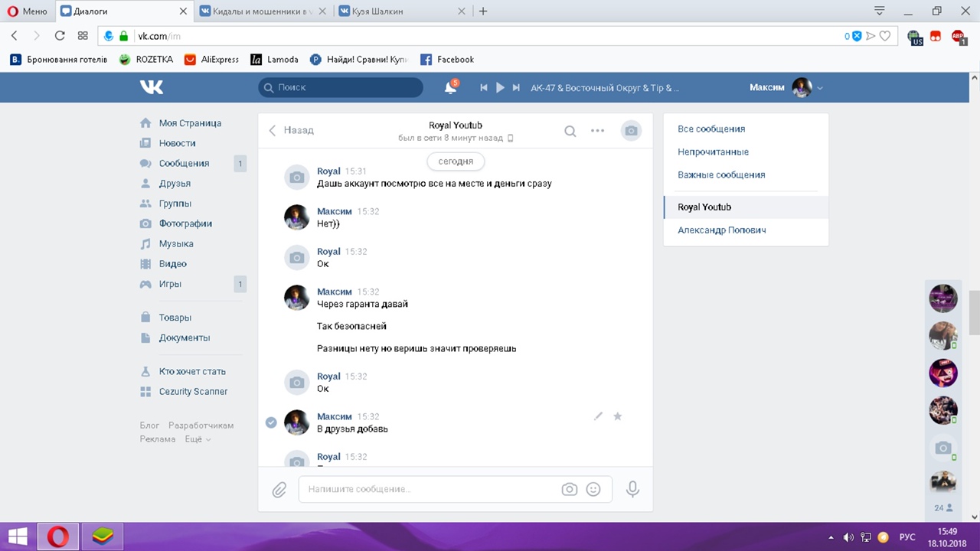Click the camera icon in message field
This screenshot has width=980, height=551.
coord(569,489)
